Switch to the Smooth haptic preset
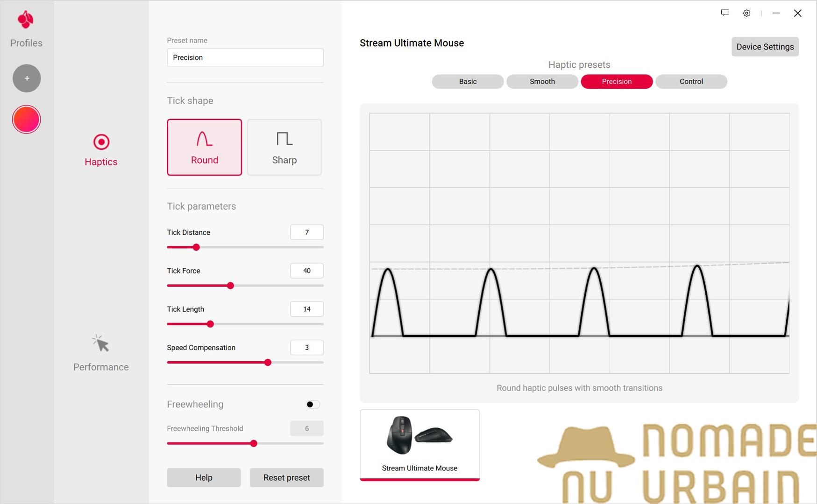The height and width of the screenshot is (504, 817). (x=542, y=82)
